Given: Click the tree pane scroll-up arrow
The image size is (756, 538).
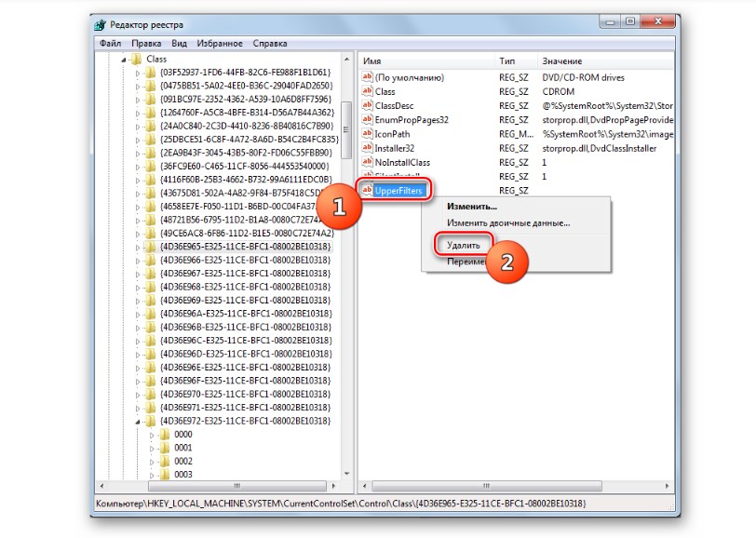Looking at the screenshot, I should (346, 60).
